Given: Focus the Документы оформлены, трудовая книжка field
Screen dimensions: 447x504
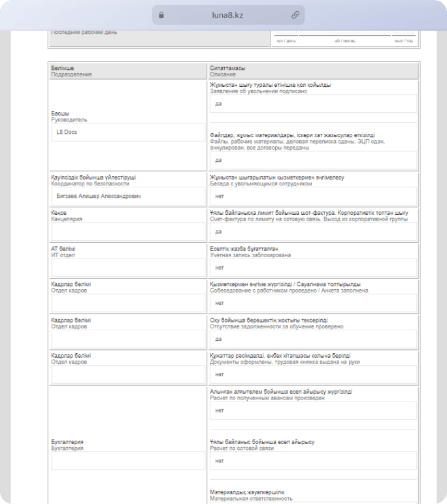Looking at the screenshot, I should [x=313, y=375].
